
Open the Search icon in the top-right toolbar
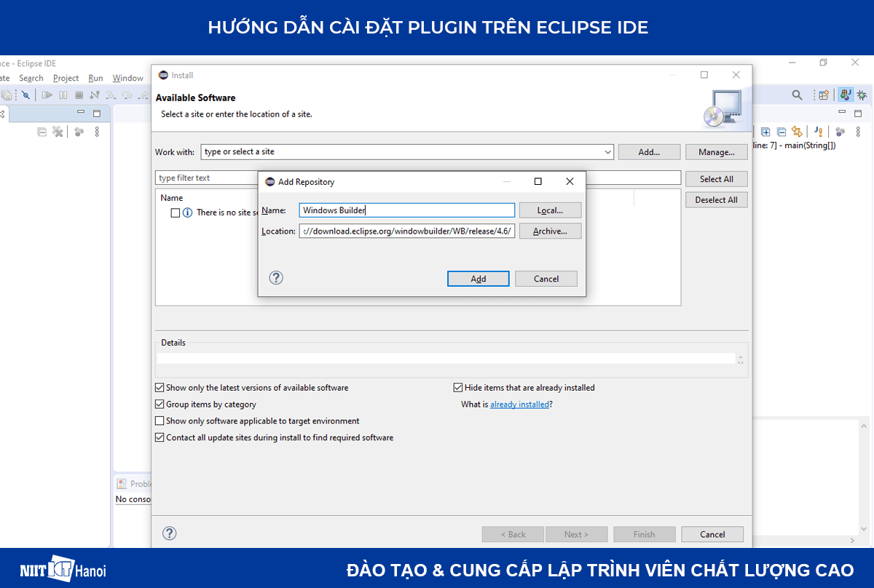tap(797, 95)
